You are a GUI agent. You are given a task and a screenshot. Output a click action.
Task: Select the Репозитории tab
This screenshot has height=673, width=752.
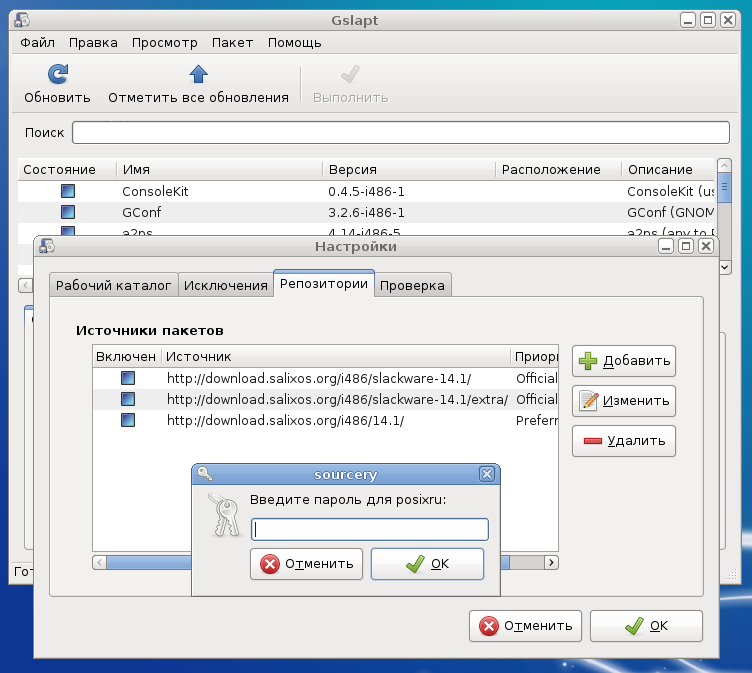(324, 283)
